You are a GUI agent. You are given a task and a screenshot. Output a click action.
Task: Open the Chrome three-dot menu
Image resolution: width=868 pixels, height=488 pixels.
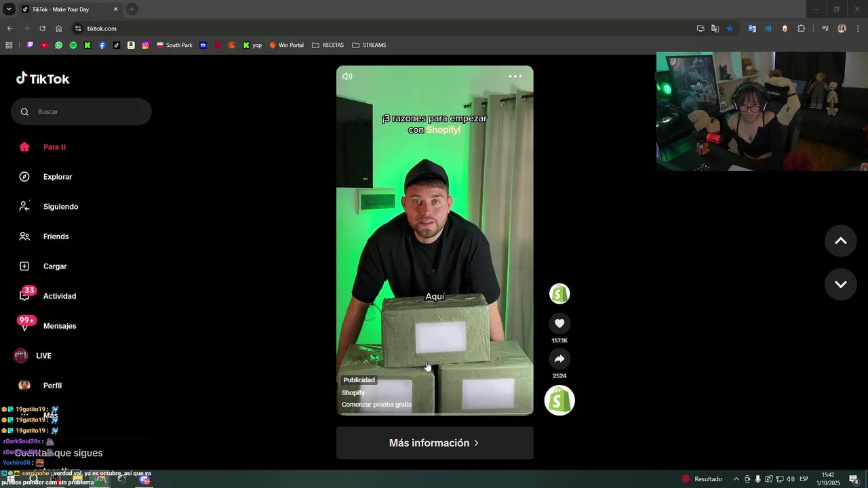click(x=858, y=28)
